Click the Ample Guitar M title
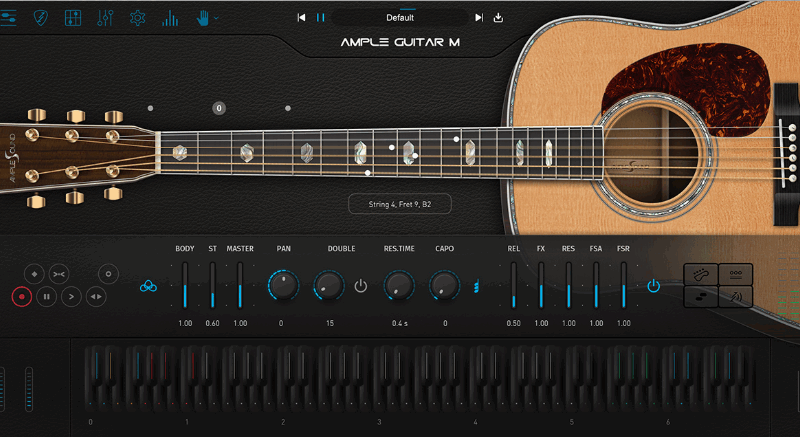Viewport: 800px width, 437px height. [400, 42]
